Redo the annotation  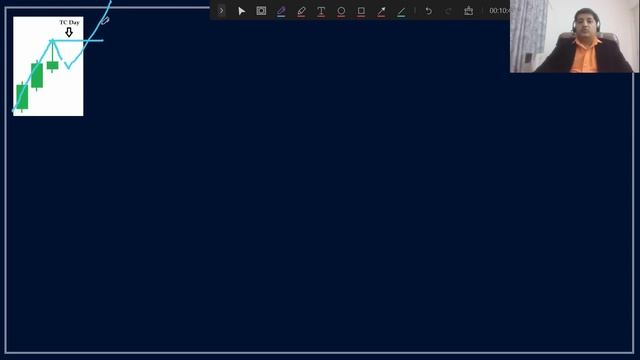point(448,11)
